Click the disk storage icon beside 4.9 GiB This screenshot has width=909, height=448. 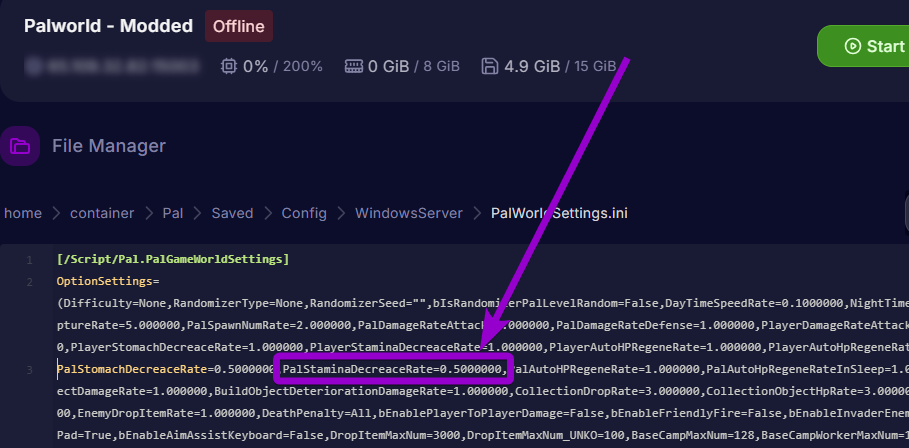(490, 67)
